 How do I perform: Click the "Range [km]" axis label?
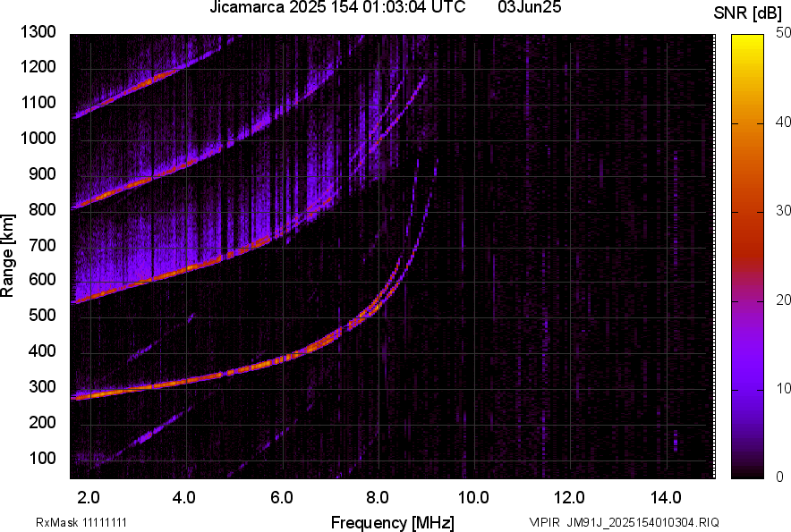tap(7, 256)
